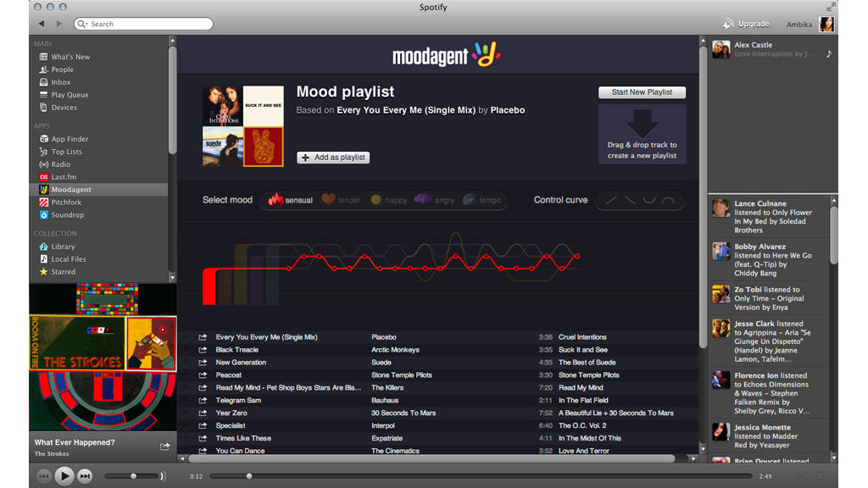Image resolution: width=868 pixels, height=488 pixels.
Task: Open the Radio app
Action: [x=55, y=165]
